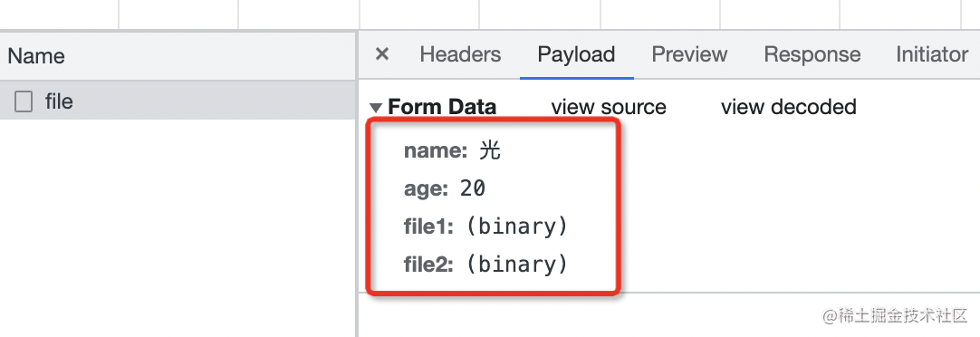Select the 光 value of name
Image resolution: width=980 pixels, height=337 pixels.
(x=490, y=150)
